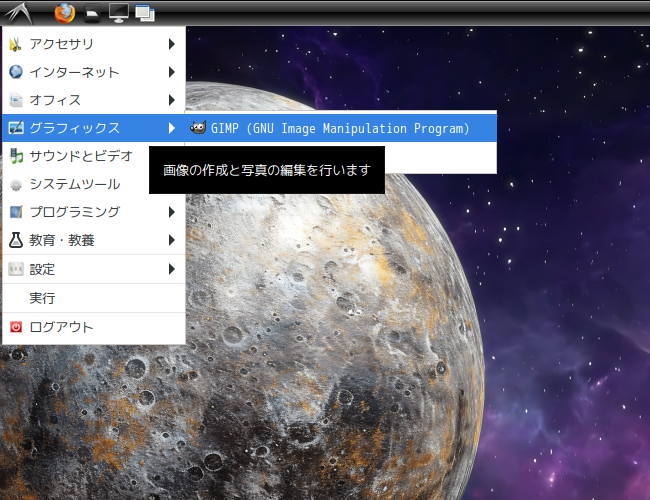Click the show desktop windows icon

145,13
